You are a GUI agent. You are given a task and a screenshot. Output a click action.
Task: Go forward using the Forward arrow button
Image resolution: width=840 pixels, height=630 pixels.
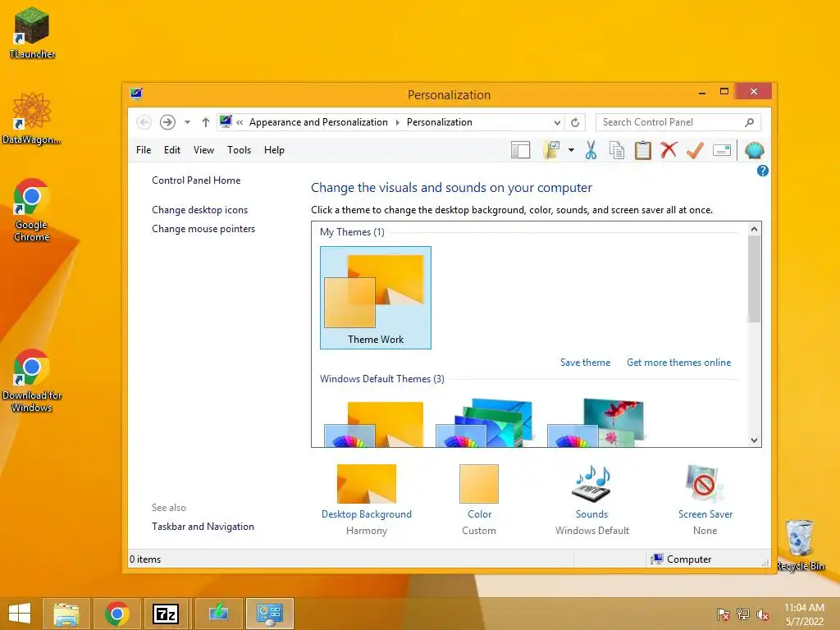tap(167, 122)
